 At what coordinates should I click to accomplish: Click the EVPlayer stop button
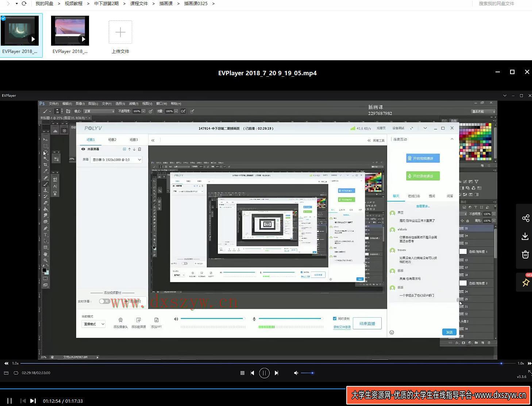coord(242,373)
